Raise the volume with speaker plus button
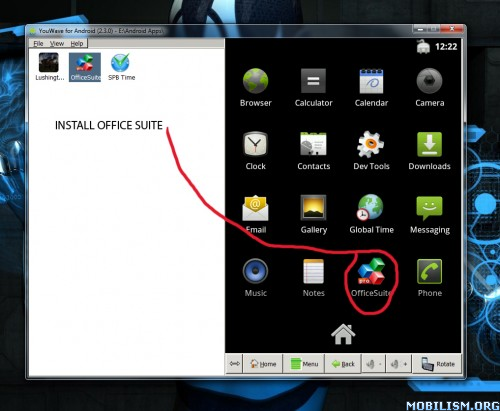This screenshot has width=500, height=411. click(399, 364)
